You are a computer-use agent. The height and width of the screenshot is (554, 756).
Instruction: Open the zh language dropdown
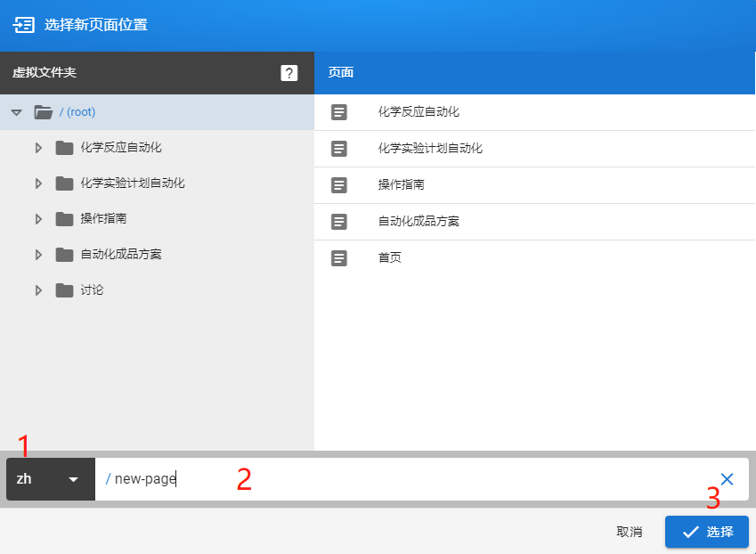[x=50, y=479]
